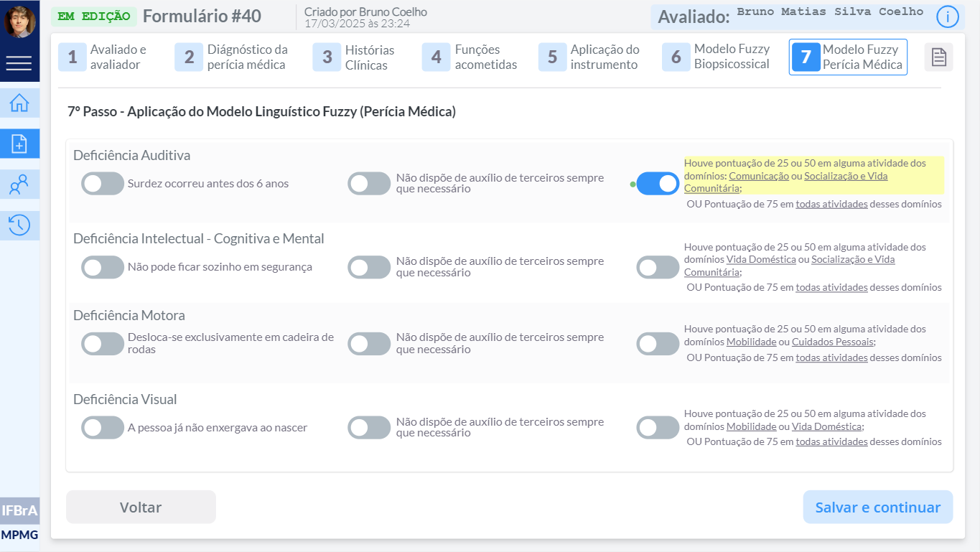The image size is (980, 552).
Task: Click the user avatar photo
Action: click(x=19, y=22)
